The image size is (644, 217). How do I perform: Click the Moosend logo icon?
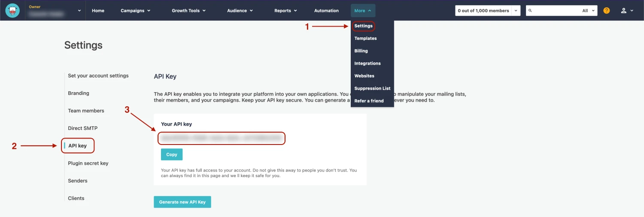12,11
